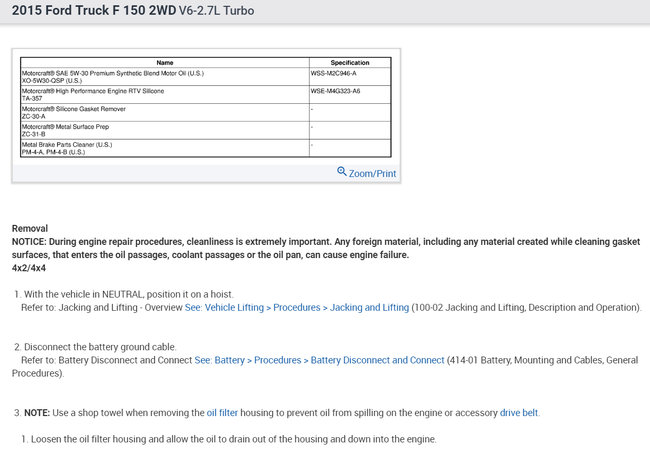This screenshot has height=454, width=650.
Task: Select the heading '2015 Ford Truck F 150 2WD'
Action: [x=94, y=10]
